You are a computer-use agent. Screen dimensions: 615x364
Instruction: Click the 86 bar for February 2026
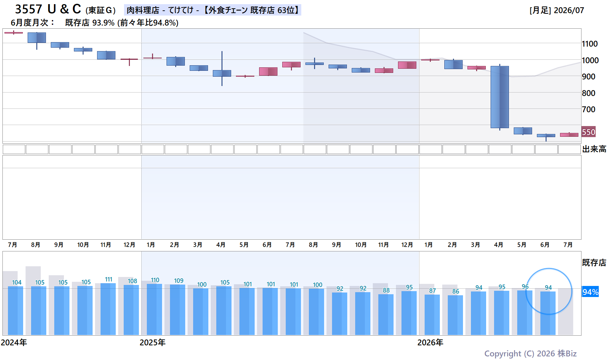click(x=455, y=315)
